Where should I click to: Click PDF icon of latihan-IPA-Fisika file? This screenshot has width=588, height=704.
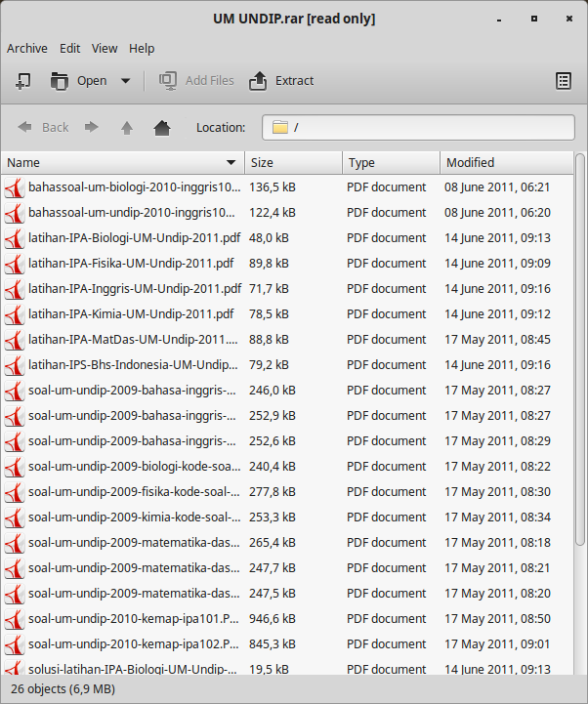tap(15, 264)
